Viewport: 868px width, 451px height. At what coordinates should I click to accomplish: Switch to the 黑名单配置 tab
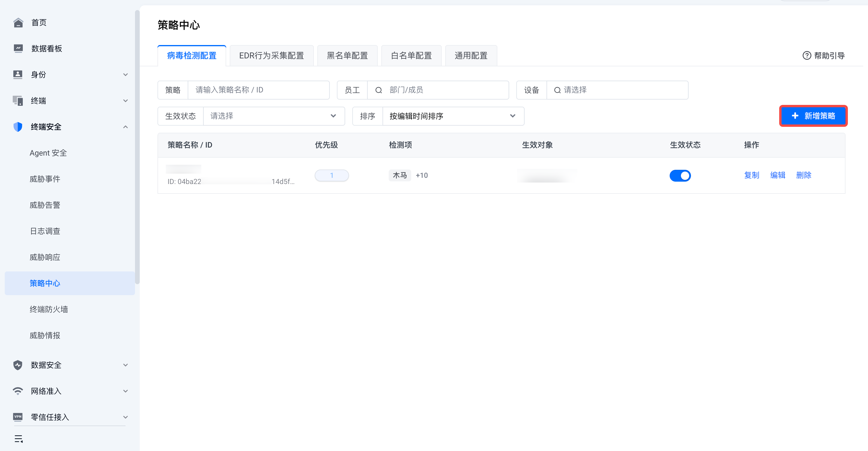point(347,56)
